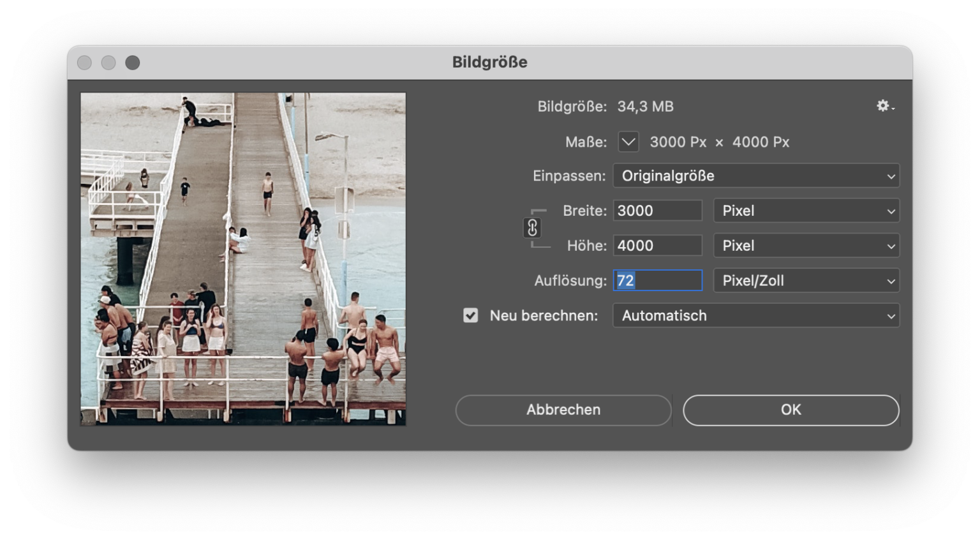Select the Höhe value field containing 4000

(657, 245)
